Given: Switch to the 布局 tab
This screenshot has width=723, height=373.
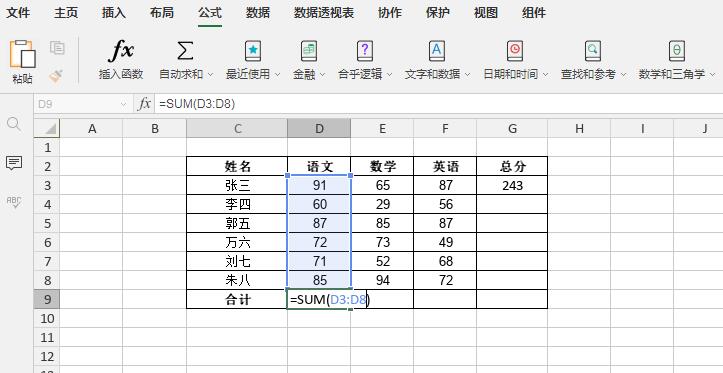Looking at the screenshot, I should 162,13.
